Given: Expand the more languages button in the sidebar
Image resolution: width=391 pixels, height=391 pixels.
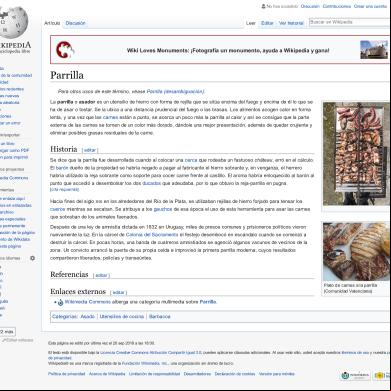Looking at the screenshot, I should (x=7, y=332).
